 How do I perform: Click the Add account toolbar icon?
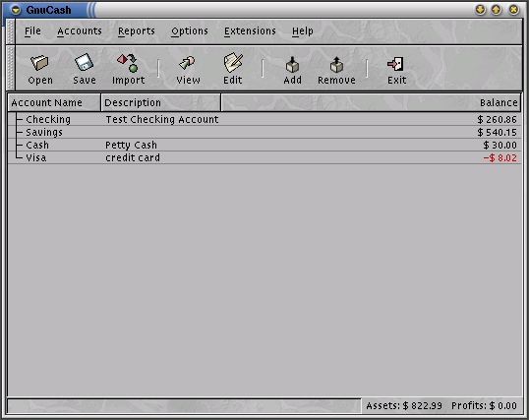coord(292,65)
